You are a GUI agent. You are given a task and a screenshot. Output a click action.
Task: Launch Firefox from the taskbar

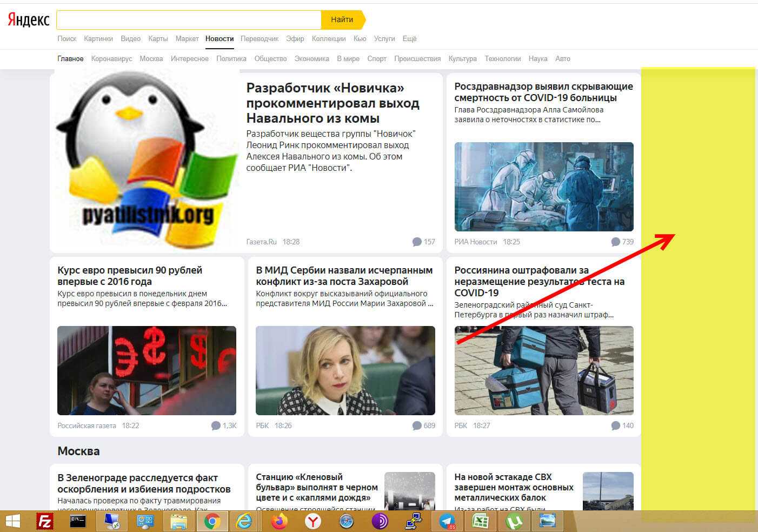tap(280, 521)
